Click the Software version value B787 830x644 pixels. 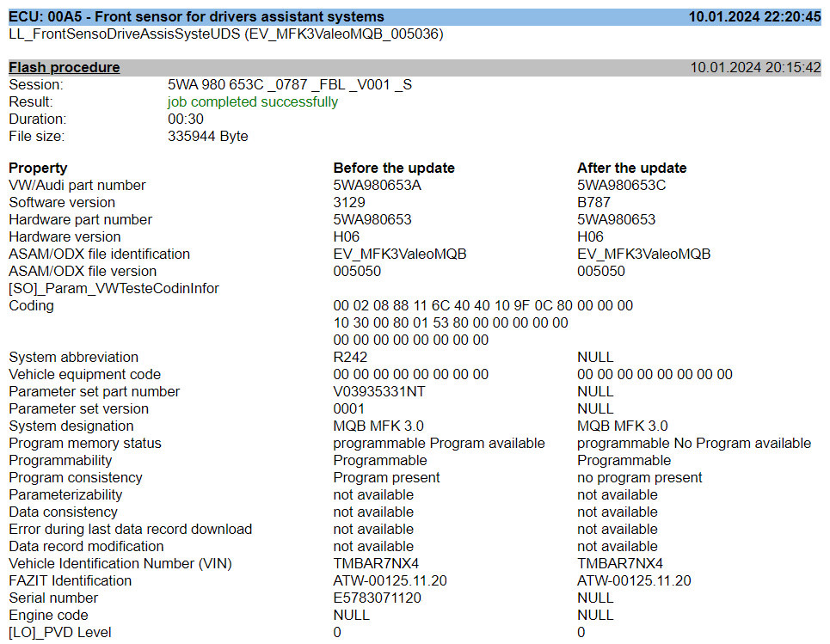[x=591, y=202]
